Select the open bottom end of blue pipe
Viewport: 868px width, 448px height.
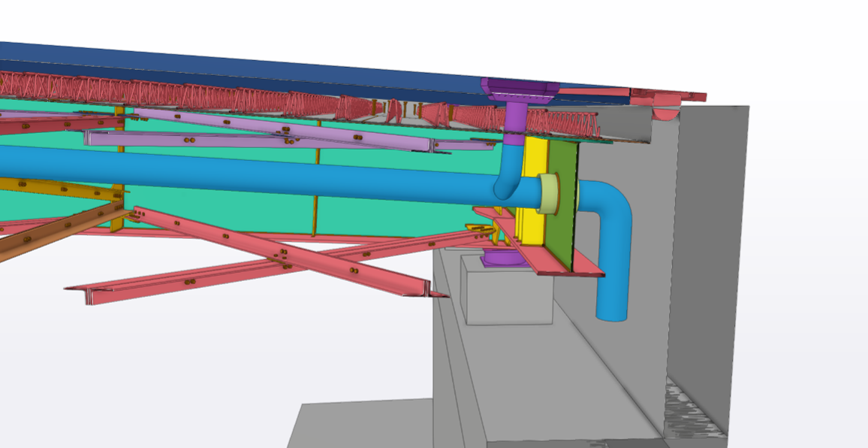click(612, 316)
